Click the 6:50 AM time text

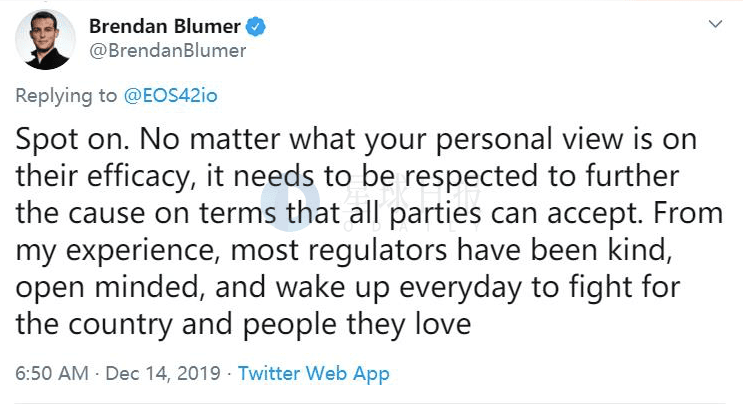click(52, 374)
